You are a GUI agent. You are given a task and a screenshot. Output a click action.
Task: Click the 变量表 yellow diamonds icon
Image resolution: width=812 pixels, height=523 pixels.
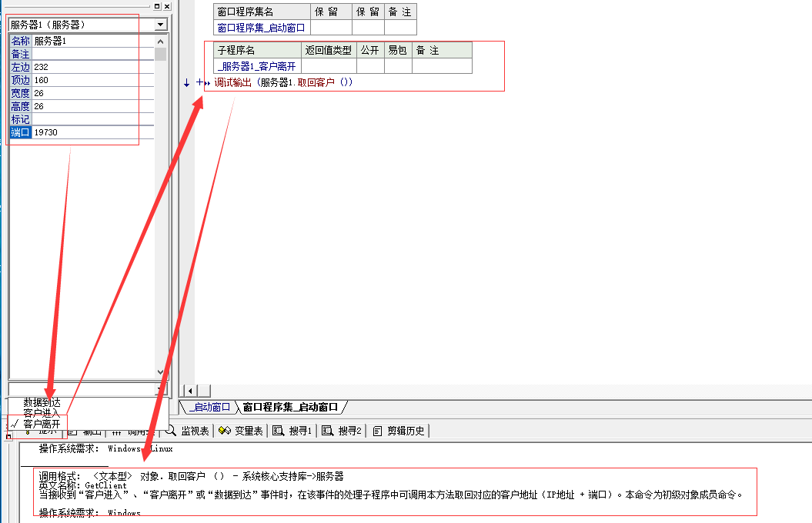[x=224, y=431]
